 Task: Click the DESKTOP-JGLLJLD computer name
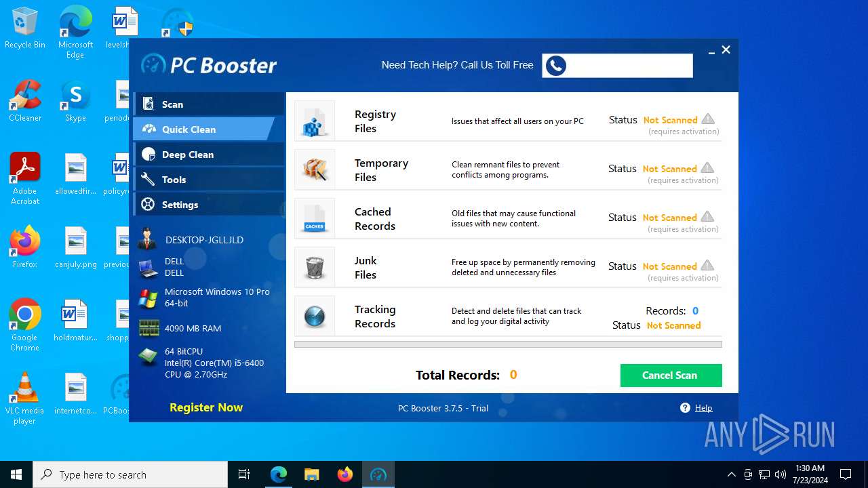click(x=204, y=240)
